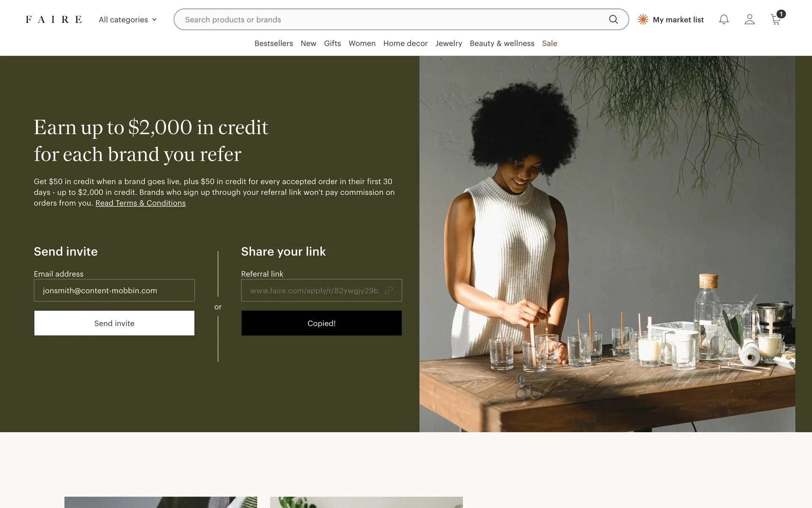812x508 pixels.
Task: Open the Gifts category
Action: tap(332, 43)
